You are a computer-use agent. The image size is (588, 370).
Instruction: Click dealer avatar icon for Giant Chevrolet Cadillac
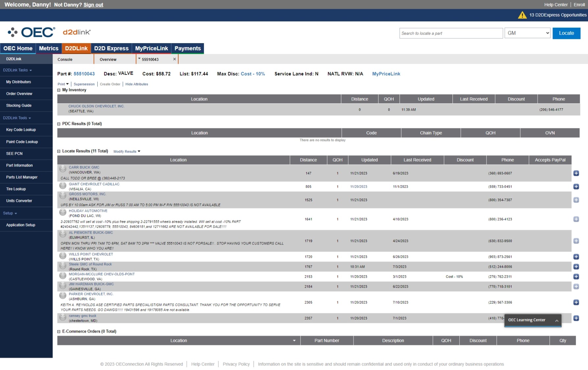63,186
